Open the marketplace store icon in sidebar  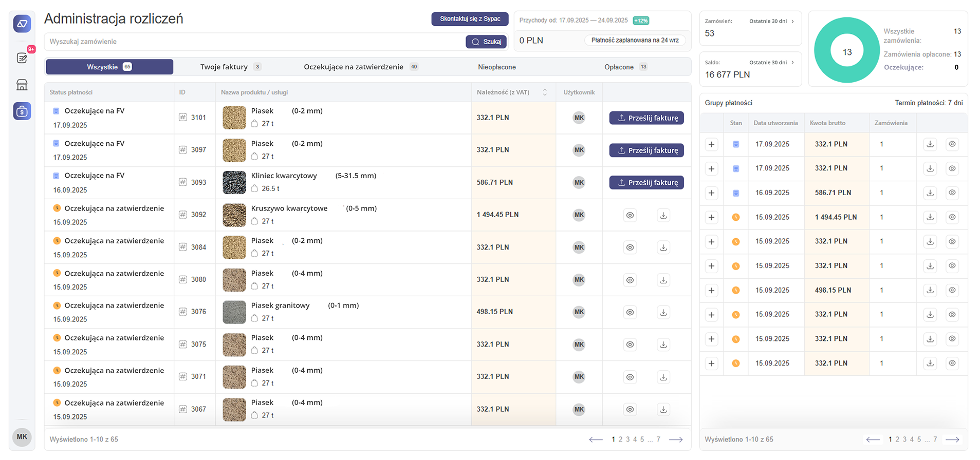tap(22, 85)
